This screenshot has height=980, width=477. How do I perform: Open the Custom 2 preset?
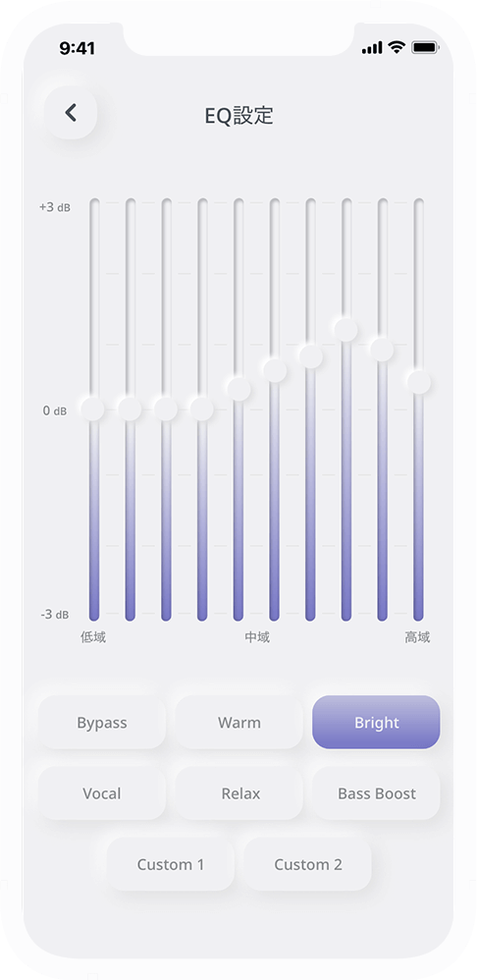(308, 864)
